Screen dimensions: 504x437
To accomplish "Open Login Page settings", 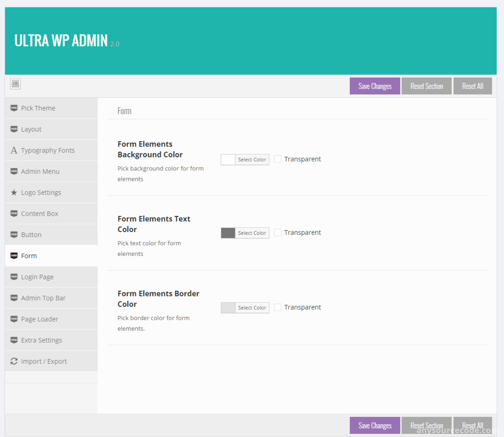I will [51, 277].
